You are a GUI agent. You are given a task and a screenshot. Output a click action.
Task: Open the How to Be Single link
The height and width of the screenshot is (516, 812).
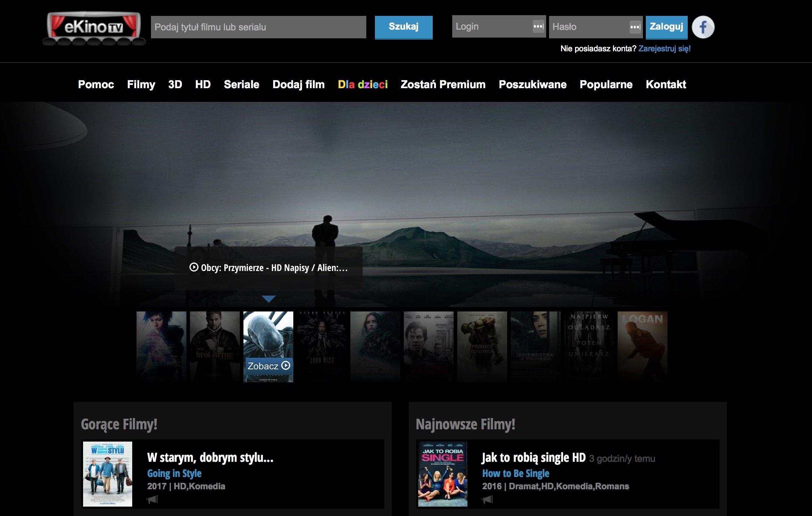[x=516, y=473]
